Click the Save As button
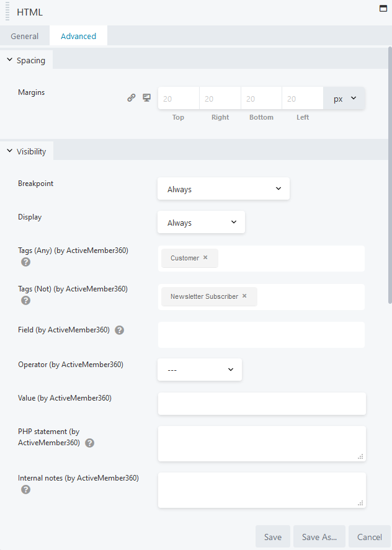This screenshot has height=550, width=392. [319, 536]
